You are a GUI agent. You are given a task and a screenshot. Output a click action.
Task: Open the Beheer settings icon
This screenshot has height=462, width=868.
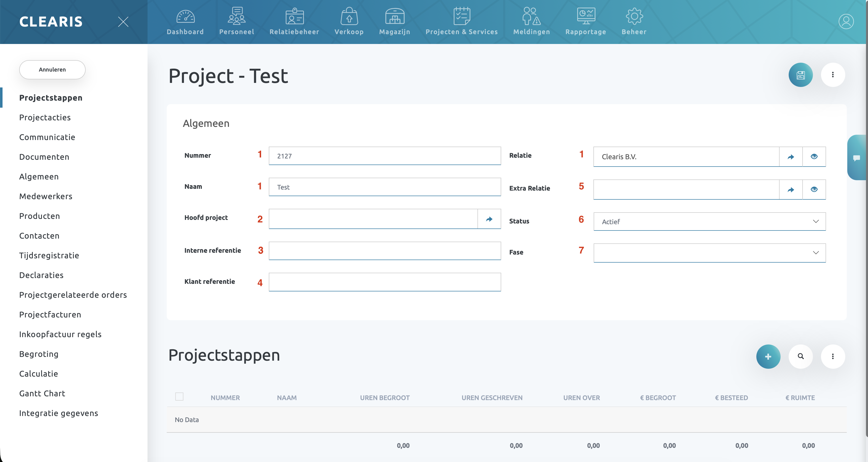click(x=634, y=21)
